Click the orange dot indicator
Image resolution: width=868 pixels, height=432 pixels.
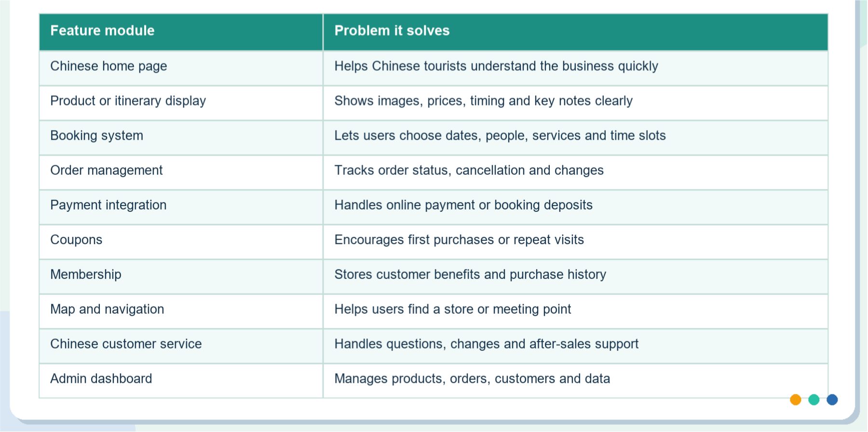796,400
